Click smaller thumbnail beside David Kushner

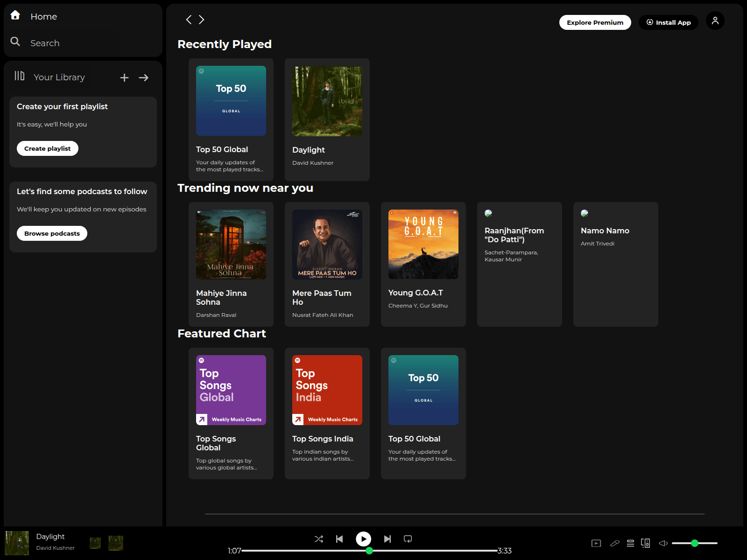(x=95, y=543)
